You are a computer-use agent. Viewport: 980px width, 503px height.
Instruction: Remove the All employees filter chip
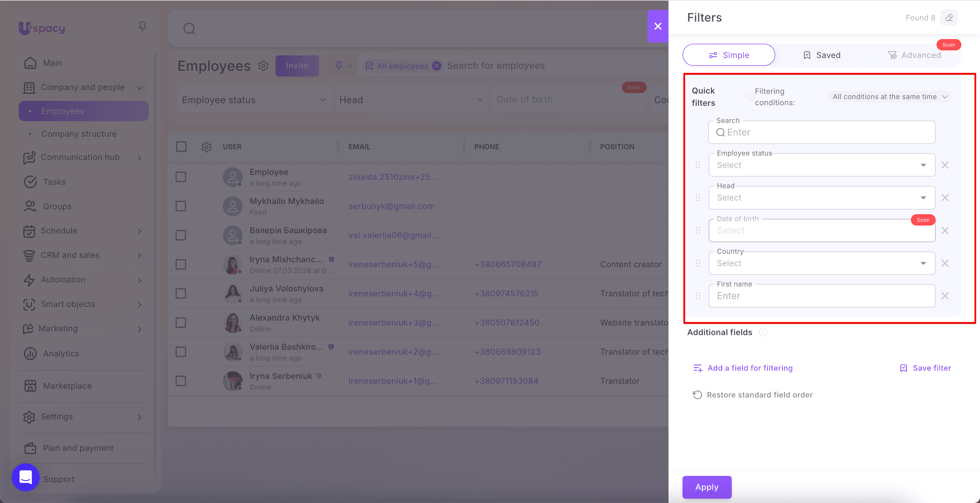tap(437, 66)
